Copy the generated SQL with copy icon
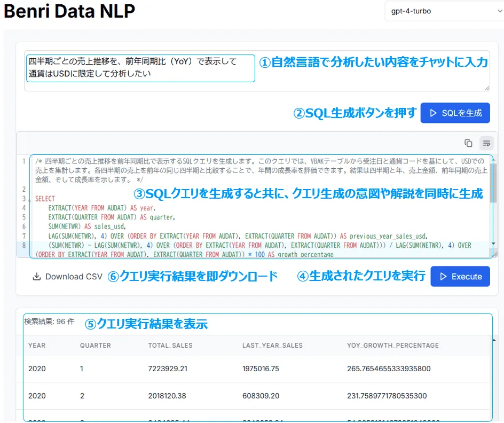Viewport: 504px width, 423px height. click(x=468, y=143)
